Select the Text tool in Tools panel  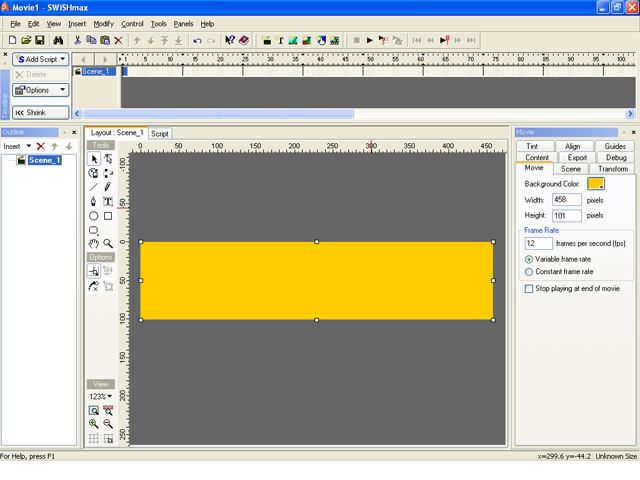108,201
